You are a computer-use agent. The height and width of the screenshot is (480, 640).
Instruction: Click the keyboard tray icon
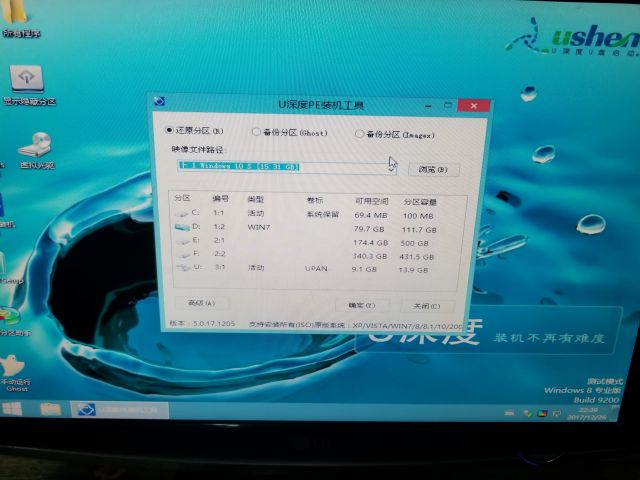pyautogui.click(x=509, y=413)
